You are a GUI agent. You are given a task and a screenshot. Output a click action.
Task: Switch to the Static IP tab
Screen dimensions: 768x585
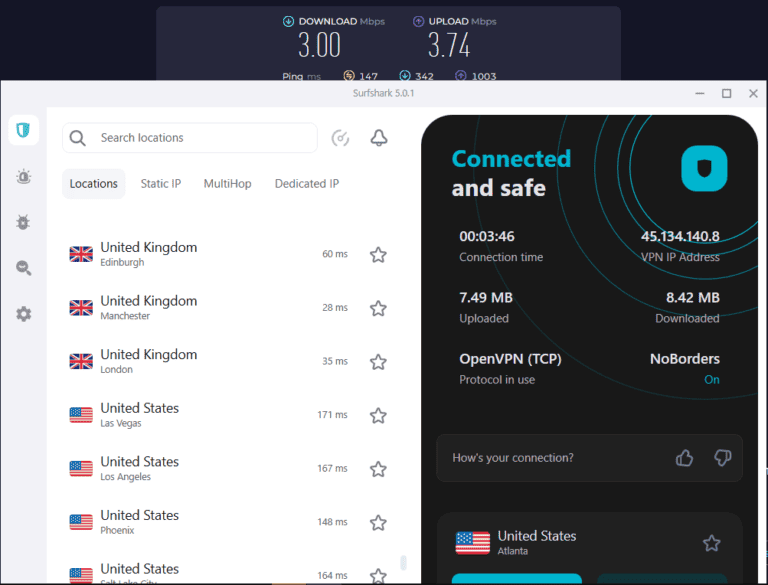(160, 184)
